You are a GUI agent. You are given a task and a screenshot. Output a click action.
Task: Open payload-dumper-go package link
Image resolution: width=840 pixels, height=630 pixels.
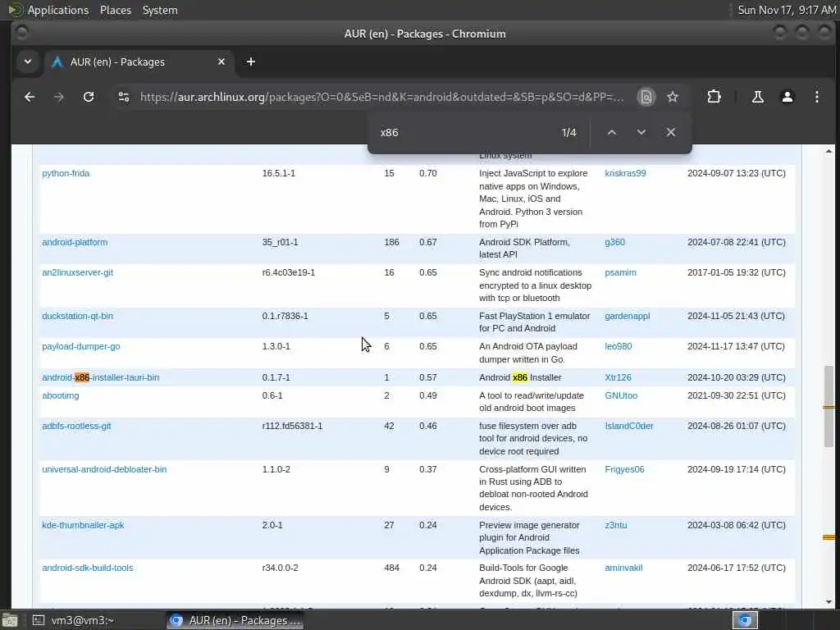[x=81, y=346]
